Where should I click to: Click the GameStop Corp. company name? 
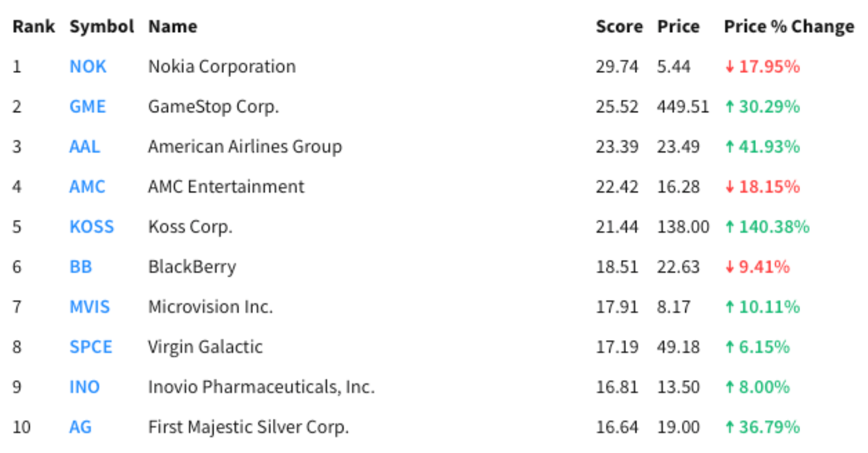coord(214,107)
